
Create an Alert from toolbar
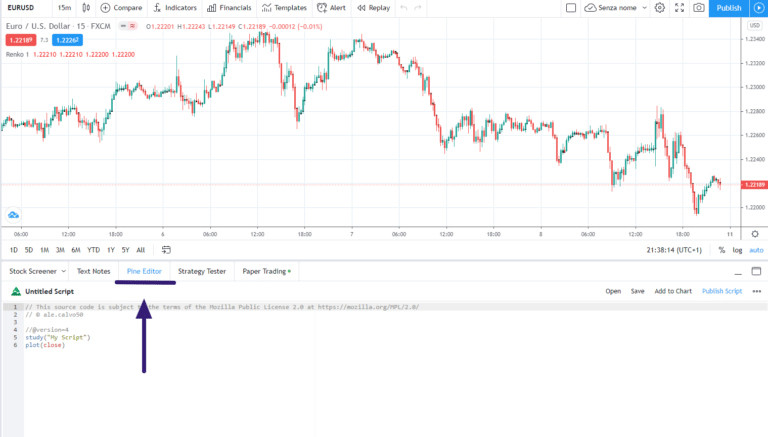pos(332,8)
